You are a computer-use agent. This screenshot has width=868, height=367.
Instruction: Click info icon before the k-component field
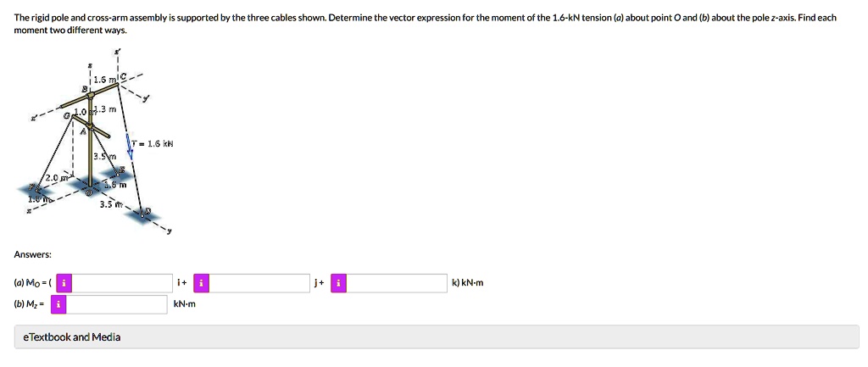tap(339, 283)
